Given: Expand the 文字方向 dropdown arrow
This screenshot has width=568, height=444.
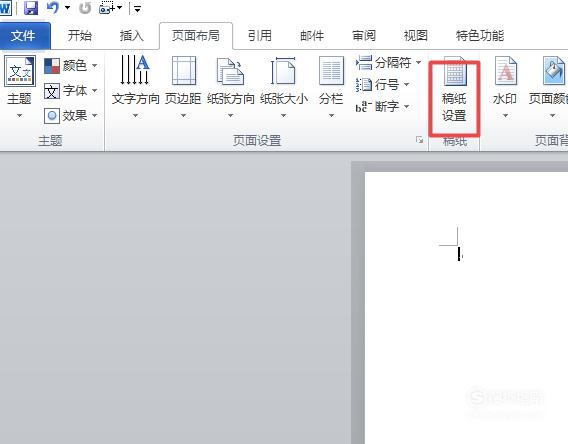Looking at the screenshot, I should [135, 116].
